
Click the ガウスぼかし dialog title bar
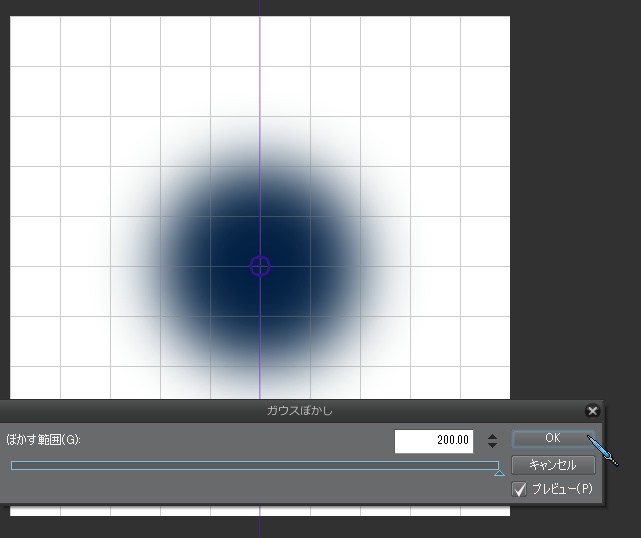coord(300,411)
